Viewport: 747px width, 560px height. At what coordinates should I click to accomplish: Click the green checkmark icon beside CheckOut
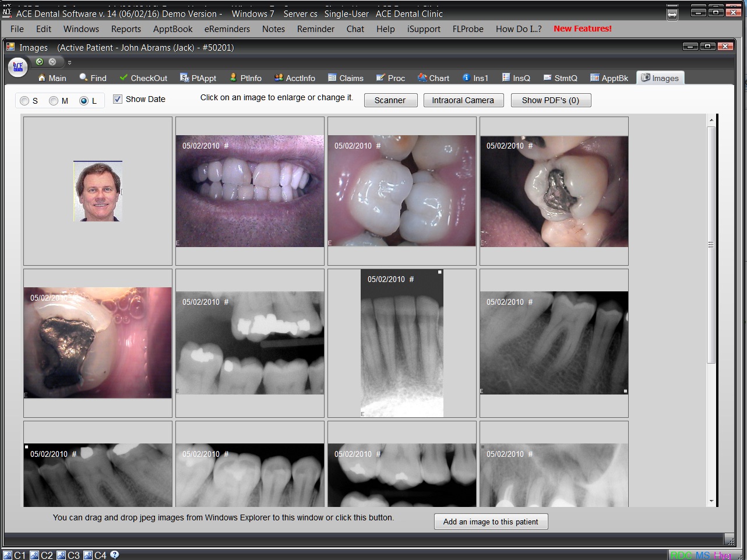tap(124, 78)
